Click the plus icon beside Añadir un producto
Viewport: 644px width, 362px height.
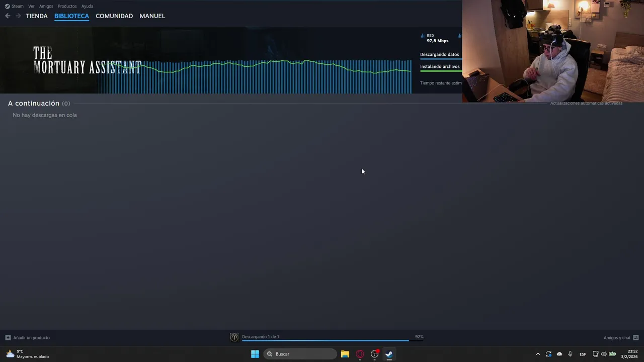[x=8, y=337]
